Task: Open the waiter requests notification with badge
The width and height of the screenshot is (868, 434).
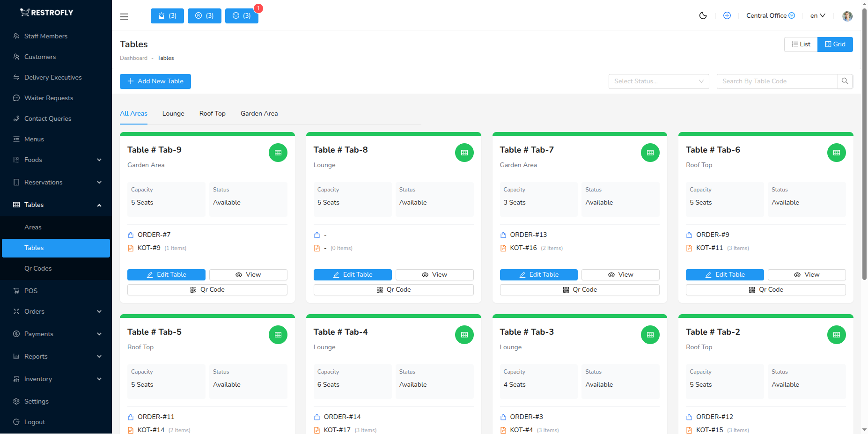Action: [x=242, y=15]
